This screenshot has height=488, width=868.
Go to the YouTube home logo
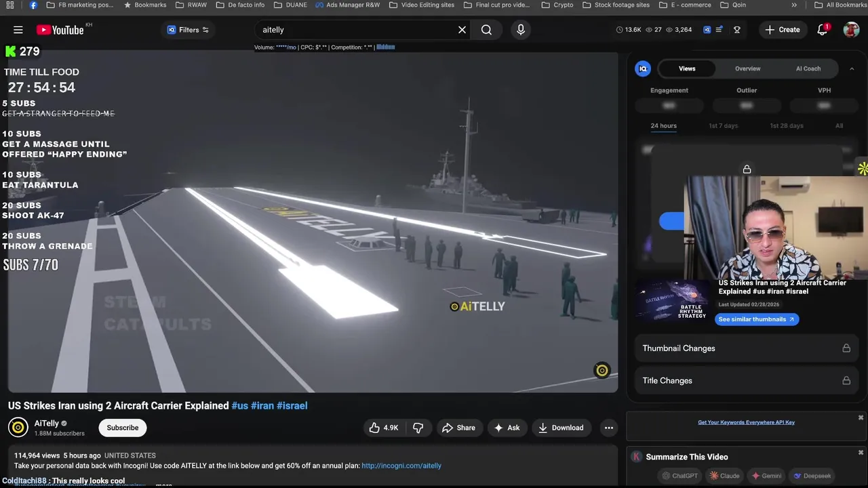[60, 30]
